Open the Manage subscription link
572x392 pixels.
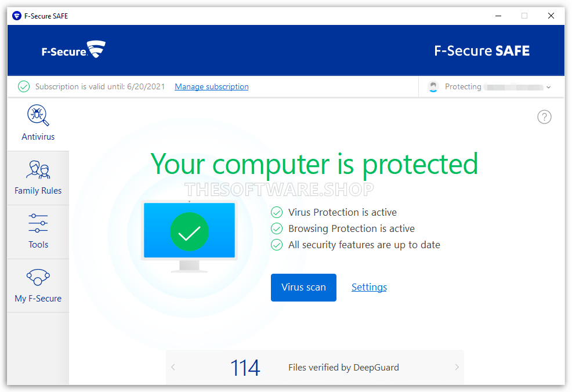[212, 87]
